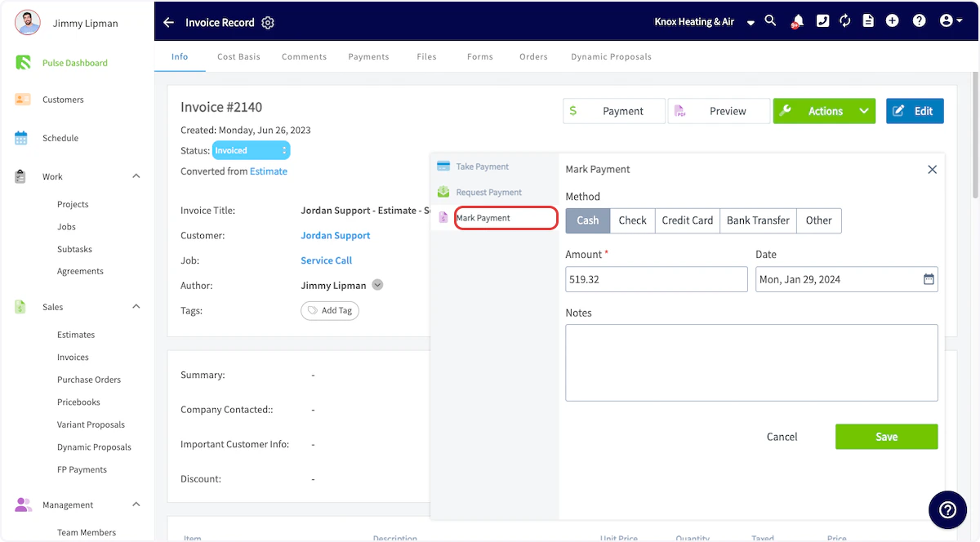Open the user account menu icon

pos(951,21)
